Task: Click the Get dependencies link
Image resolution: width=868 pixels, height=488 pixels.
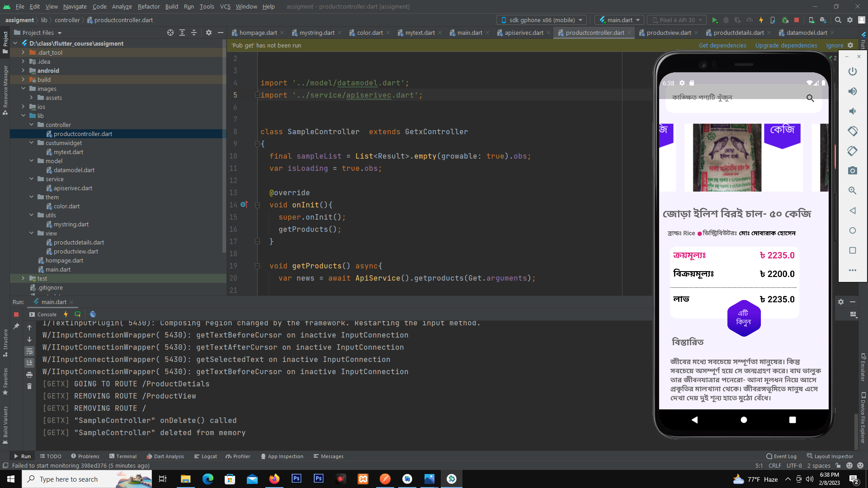Action: pyautogui.click(x=722, y=46)
